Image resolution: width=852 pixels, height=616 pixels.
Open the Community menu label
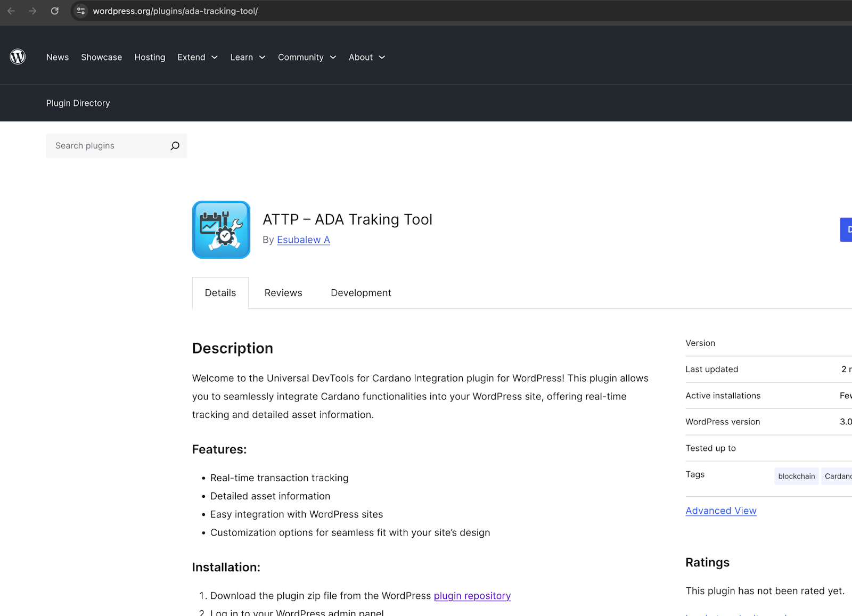(x=301, y=57)
